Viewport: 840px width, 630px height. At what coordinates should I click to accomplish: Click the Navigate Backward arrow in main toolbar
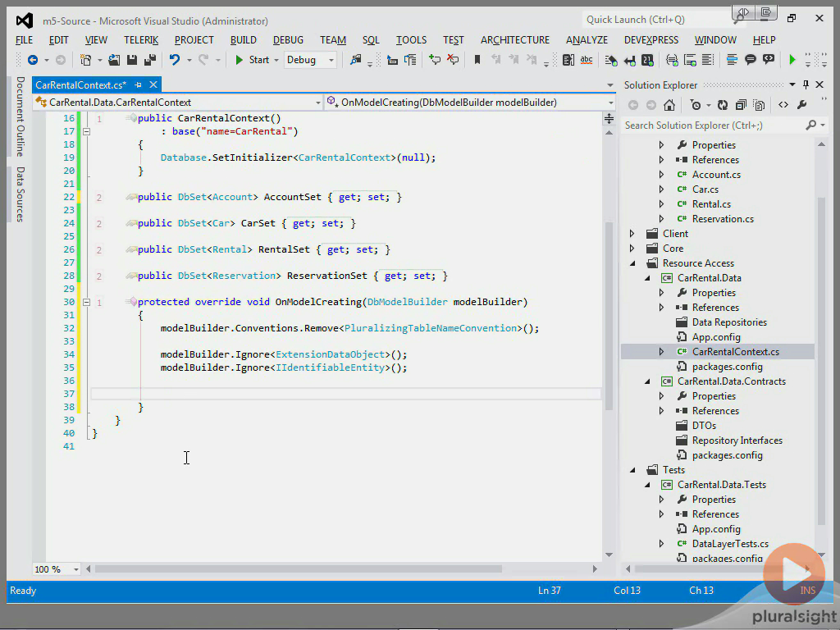point(33,60)
